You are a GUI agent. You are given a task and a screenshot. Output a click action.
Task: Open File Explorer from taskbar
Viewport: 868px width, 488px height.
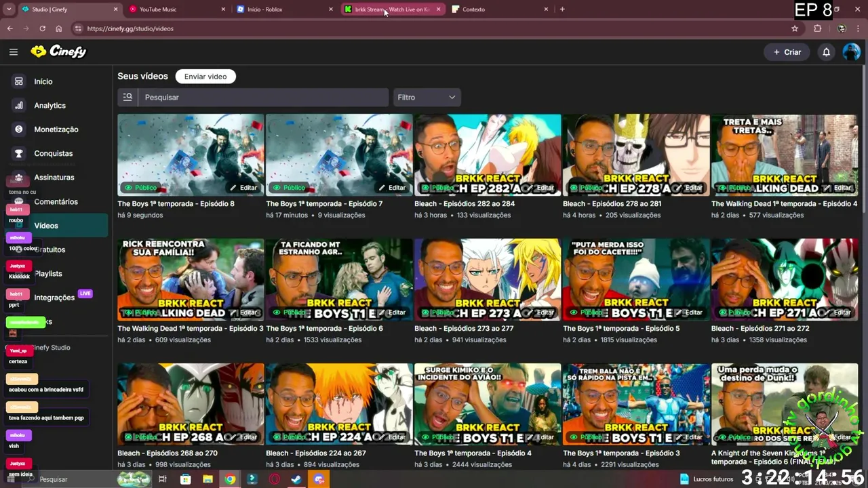(208, 479)
